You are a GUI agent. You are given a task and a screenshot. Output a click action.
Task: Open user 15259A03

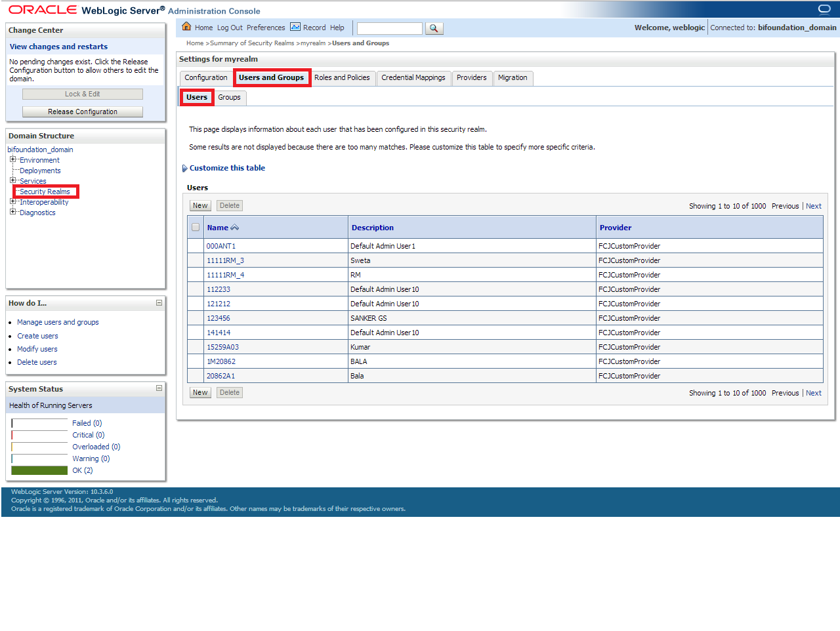[222, 347]
